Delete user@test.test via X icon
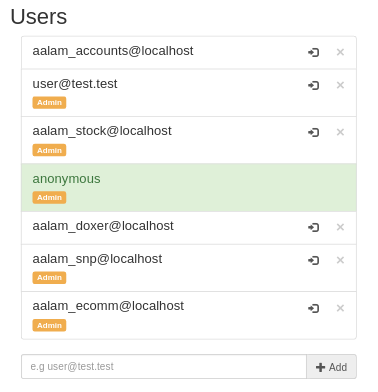This screenshot has height=392, width=378. 340,85
